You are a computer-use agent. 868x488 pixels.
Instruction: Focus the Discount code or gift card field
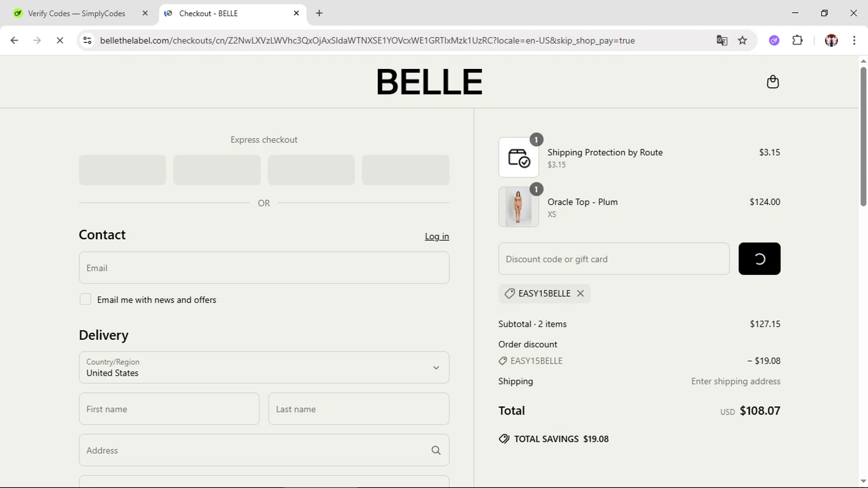(x=614, y=259)
